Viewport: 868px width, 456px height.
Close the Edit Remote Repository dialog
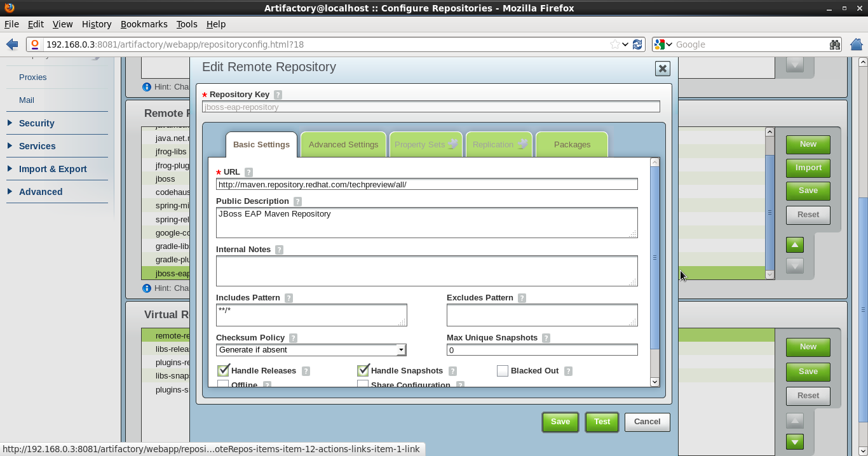pos(662,69)
